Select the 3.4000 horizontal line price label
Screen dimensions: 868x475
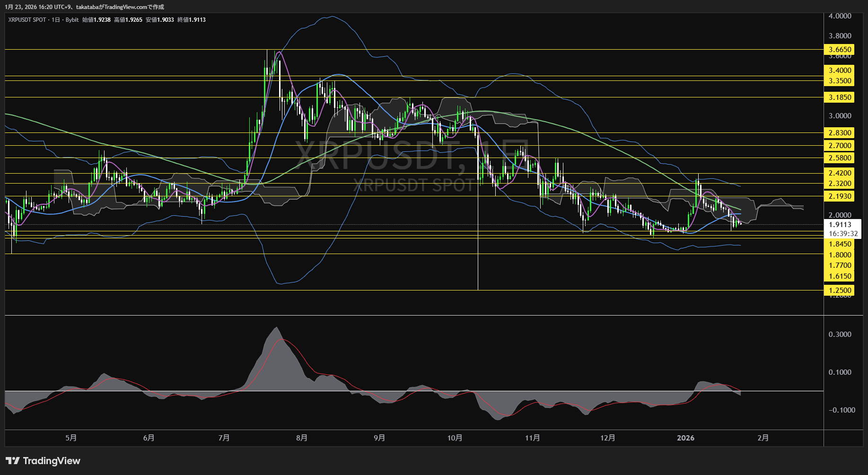coord(840,70)
